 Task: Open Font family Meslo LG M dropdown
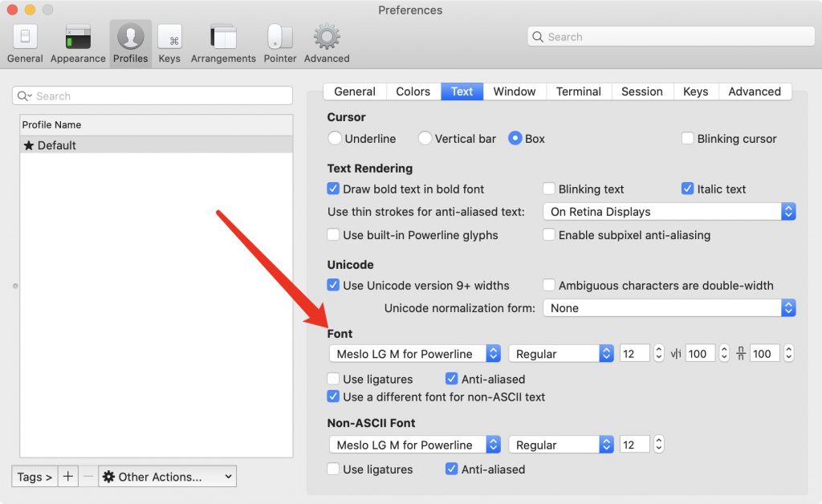[415, 354]
